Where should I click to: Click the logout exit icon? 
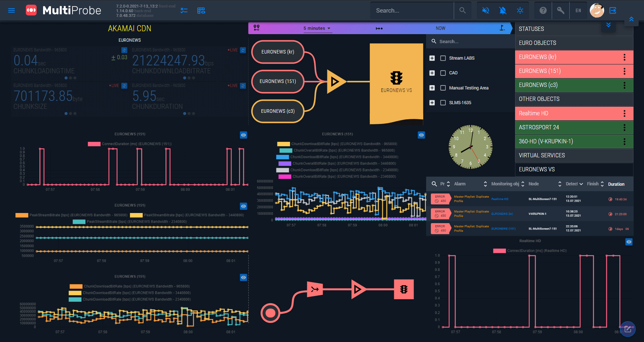(x=613, y=10)
